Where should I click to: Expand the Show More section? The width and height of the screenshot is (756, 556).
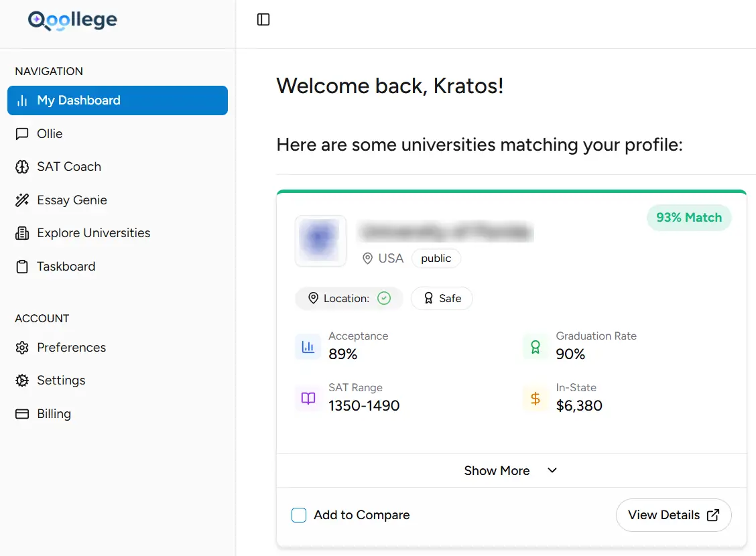[x=497, y=471]
